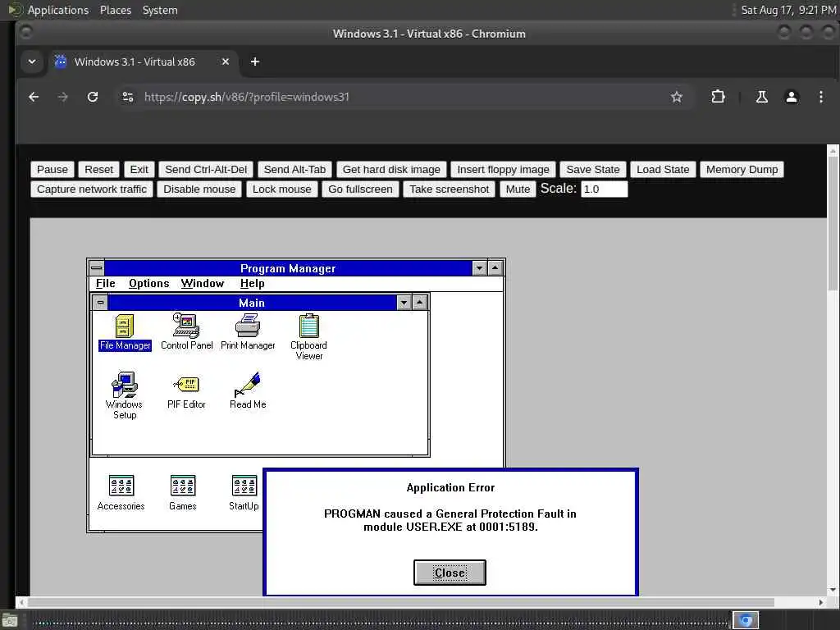
Task: Open the Chromium profile avatar icon
Action: tap(792, 97)
